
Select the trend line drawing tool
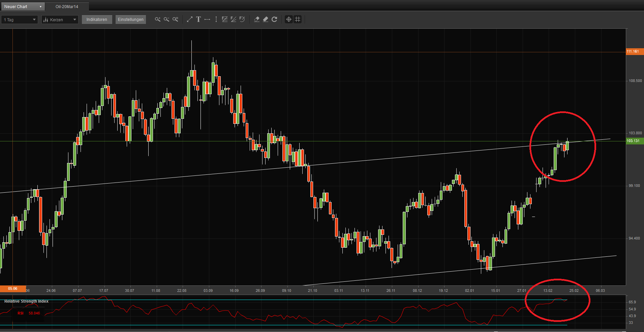click(x=189, y=19)
